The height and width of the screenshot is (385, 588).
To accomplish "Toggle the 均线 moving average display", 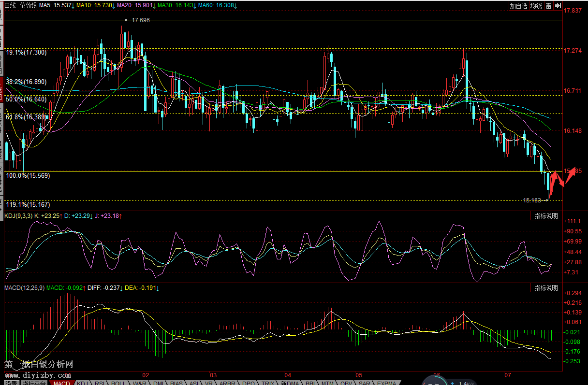I will click(536, 6).
